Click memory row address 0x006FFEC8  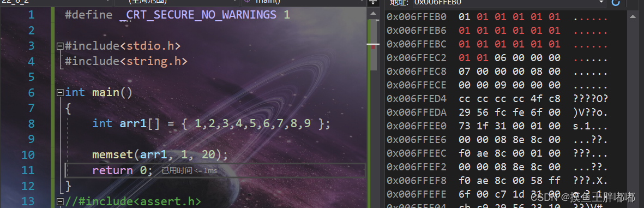[x=417, y=72]
